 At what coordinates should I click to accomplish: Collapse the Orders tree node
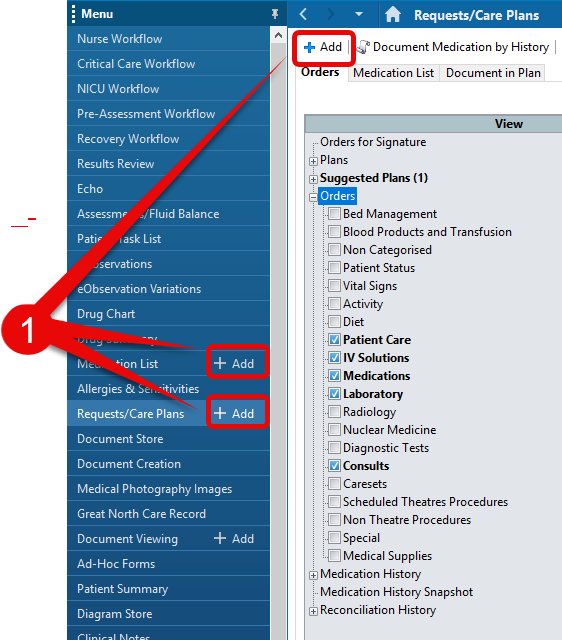click(313, 197)
